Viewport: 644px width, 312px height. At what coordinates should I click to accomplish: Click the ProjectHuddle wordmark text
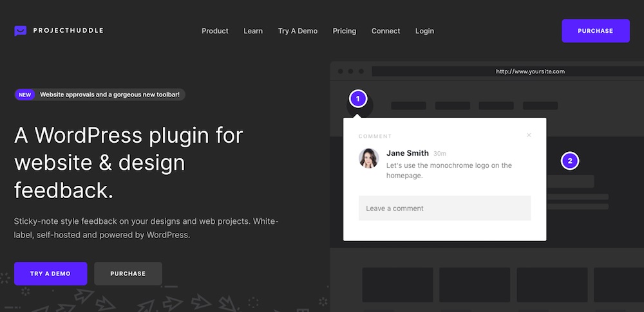pos(68,31)
